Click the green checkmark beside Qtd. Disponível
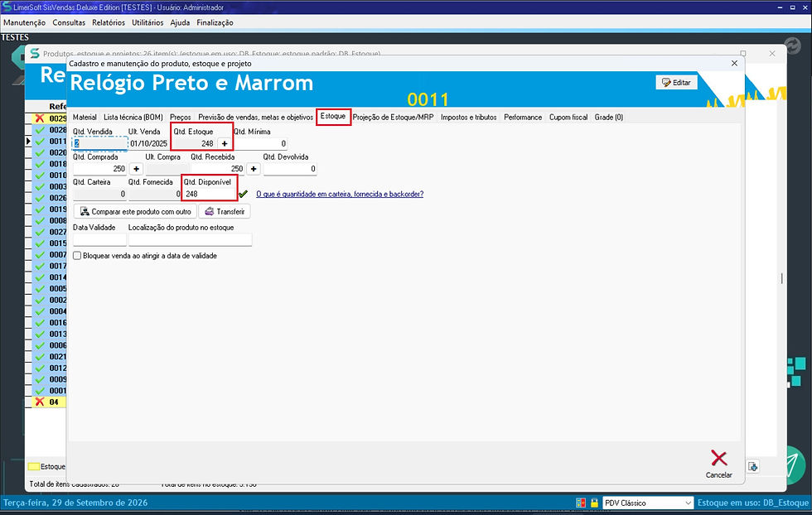The height and width of the screenshot is (515, 812). click(243, 194)
